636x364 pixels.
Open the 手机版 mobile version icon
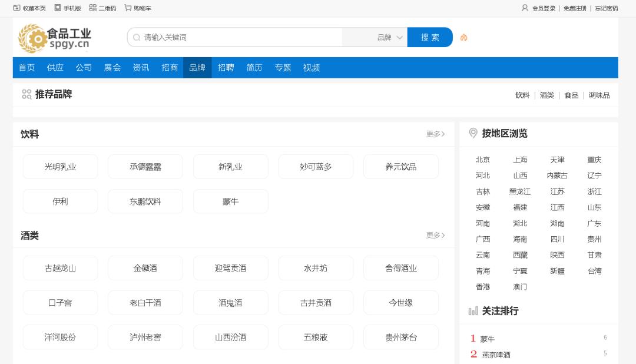pyautogui.click(x=58, y=8)
